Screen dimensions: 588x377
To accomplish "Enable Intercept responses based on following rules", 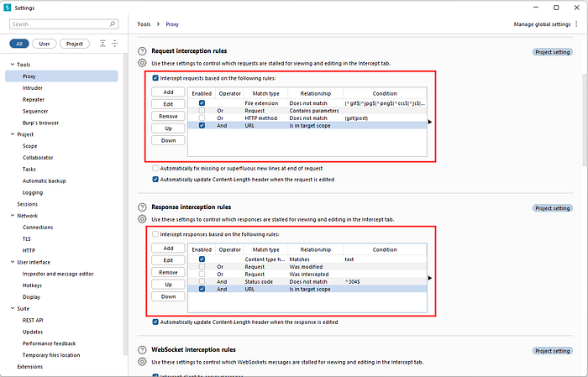I will [155, 234].
